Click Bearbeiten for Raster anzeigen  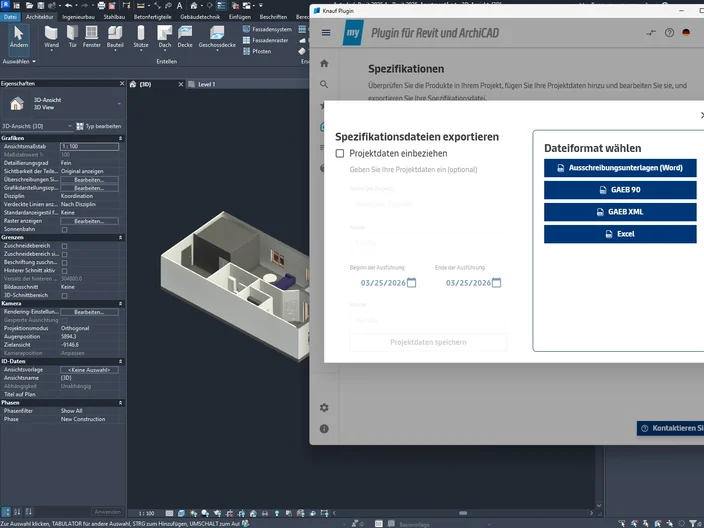pyautogui.click(x=89, y=221)
